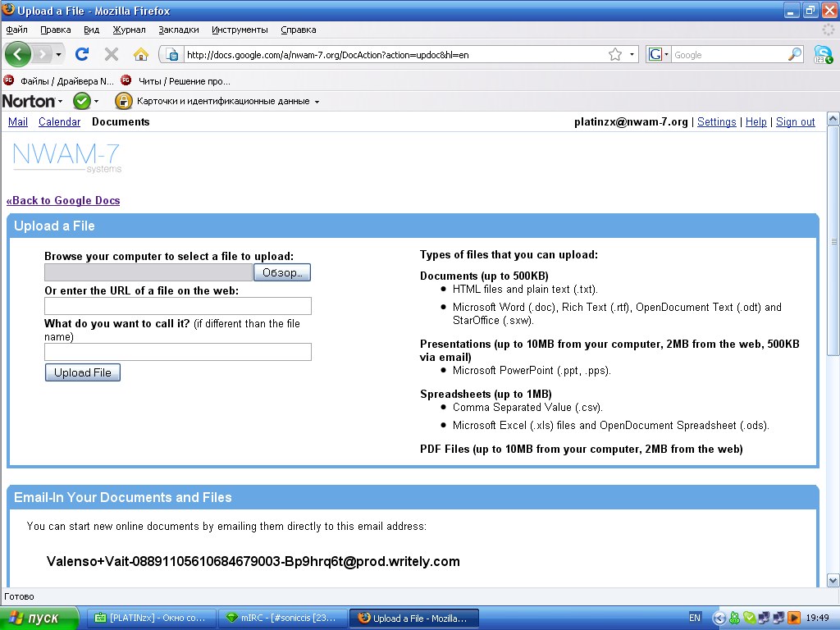Click the EN language indicator
Image resolution: width=840 pixels, height=630 pixels.
click(x=695, y=618)
